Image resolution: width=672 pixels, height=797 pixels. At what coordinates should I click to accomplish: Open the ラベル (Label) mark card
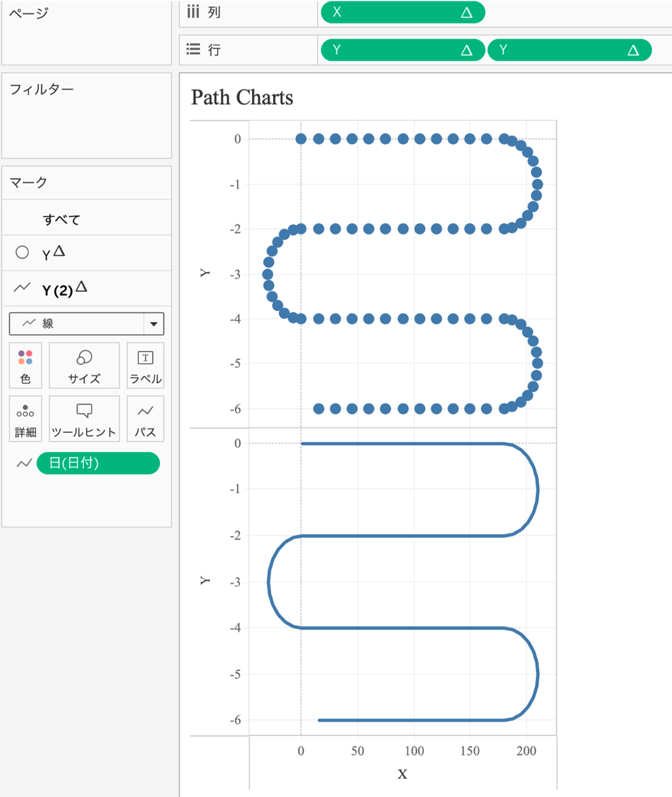coord(145,365)
